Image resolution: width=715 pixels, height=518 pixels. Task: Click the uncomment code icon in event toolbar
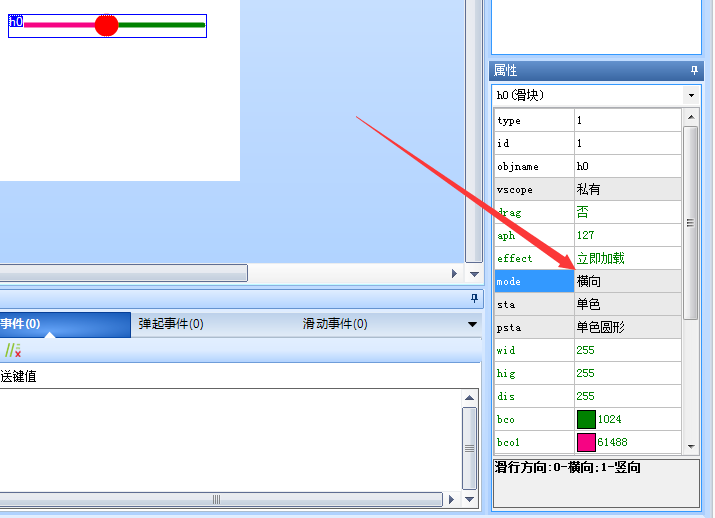point(13,350)
